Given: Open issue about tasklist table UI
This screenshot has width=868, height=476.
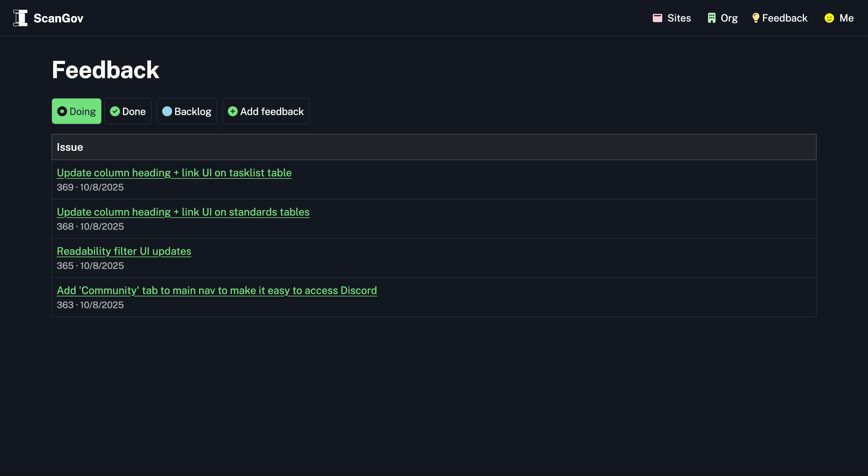Looking at the screenshot, I should pyautogui.click(x=174, y=173).
